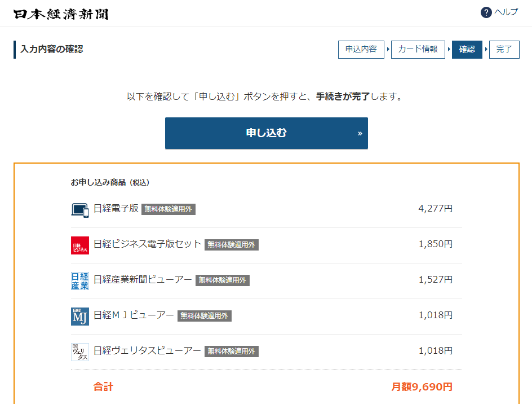
Task: Select the 確認 step indicator
Action: pos(467,50)
